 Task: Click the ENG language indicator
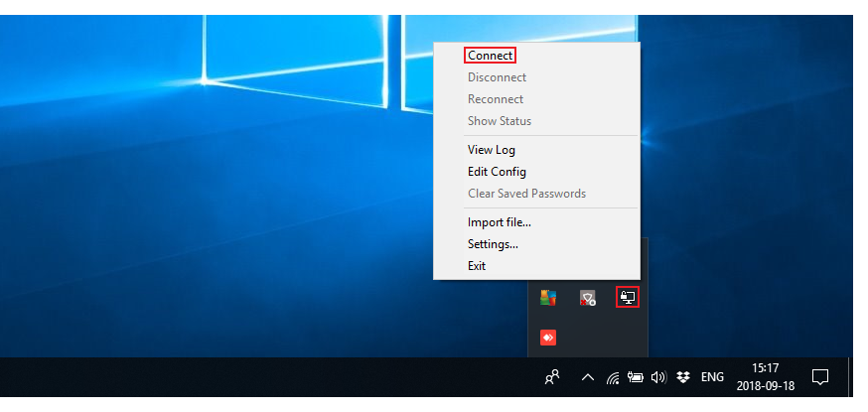pos(712,377)
